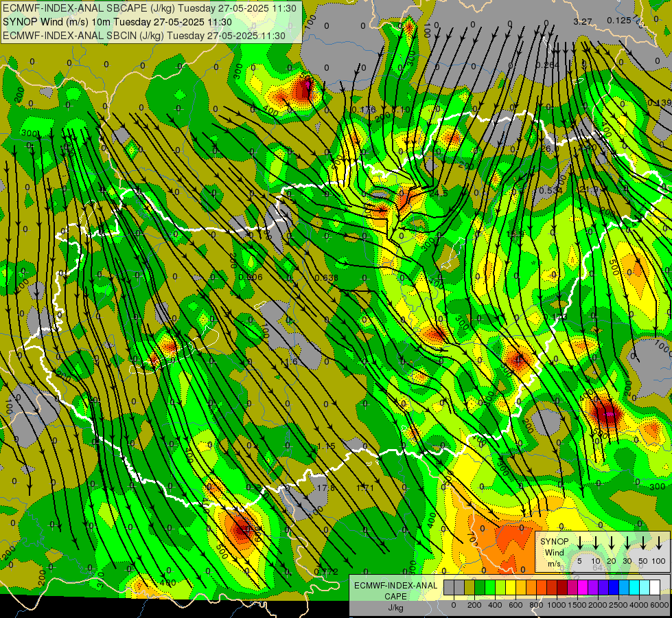Click the wind legend arrow above 50
Viewport: 672px width, 618px height.
tap(643, 543)
